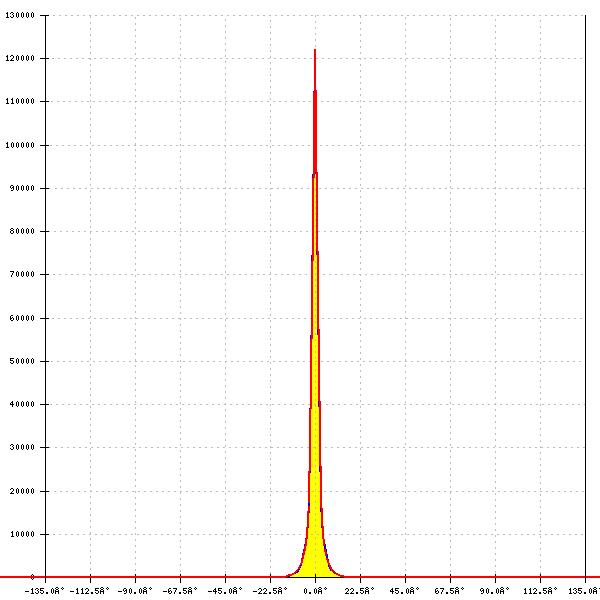Click the -67.5 x-axis label
This screenshot has height=600, width=600.
(180, 591)
